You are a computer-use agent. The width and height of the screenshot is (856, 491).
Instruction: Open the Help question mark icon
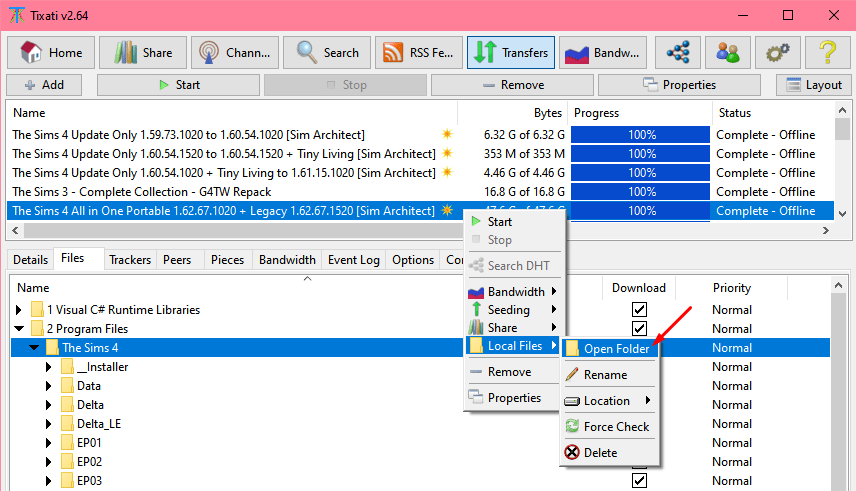coord(828,52)
